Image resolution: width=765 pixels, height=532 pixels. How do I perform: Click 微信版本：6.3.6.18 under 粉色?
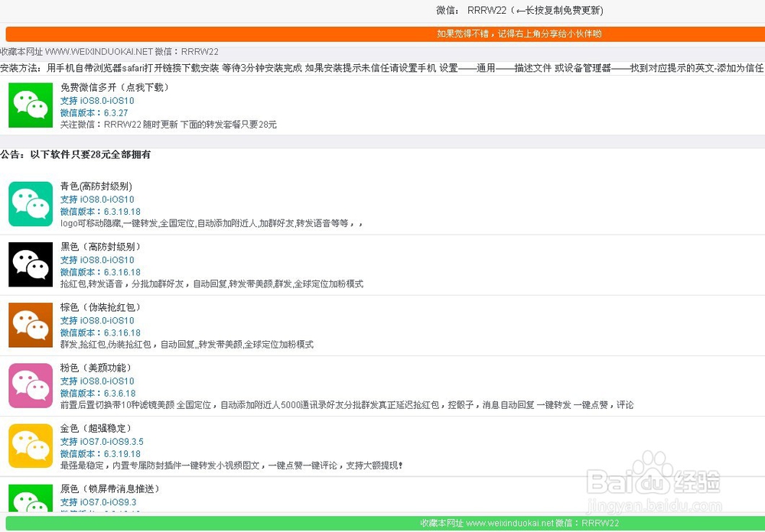98,393
